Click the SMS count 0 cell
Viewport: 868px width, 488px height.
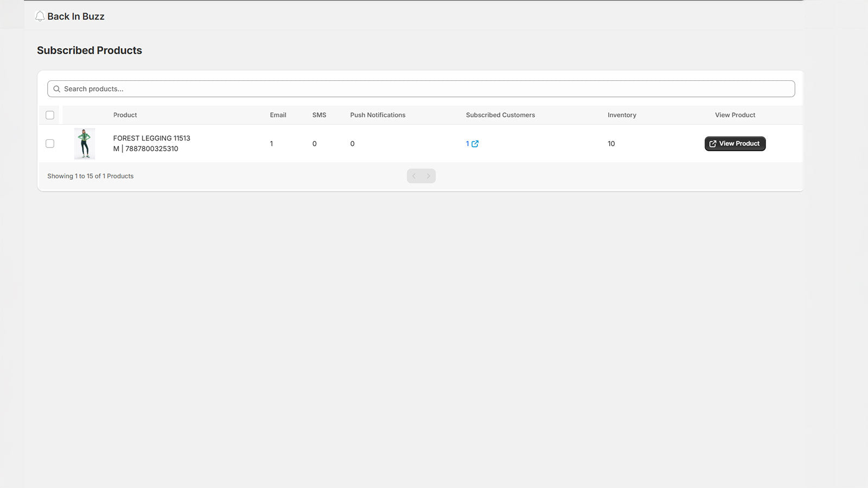pyautogui.click(x=315, y=144)
